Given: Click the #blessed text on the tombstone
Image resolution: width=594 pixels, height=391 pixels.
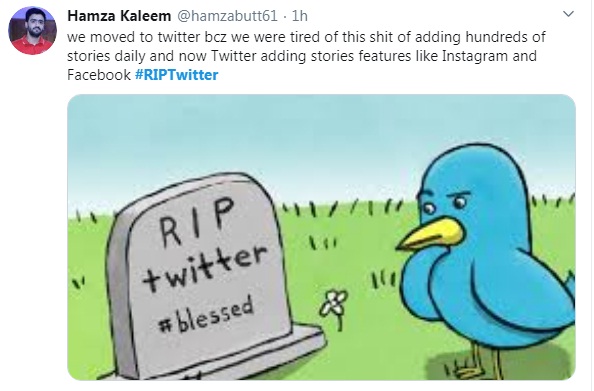Looking at the screenshot, I should tap(206, 315).
